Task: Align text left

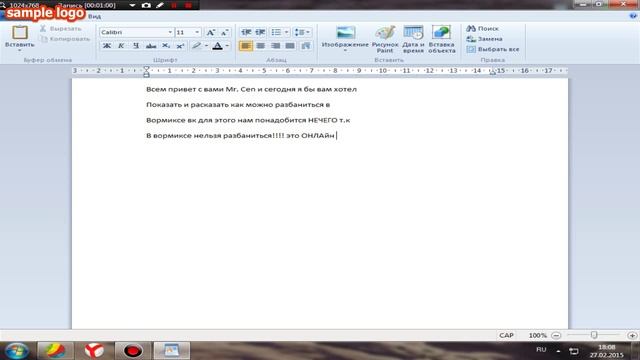Action: (246, 46)
